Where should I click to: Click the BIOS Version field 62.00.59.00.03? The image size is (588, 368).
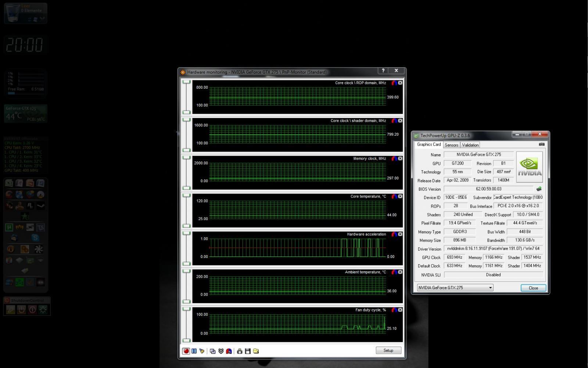488,189
